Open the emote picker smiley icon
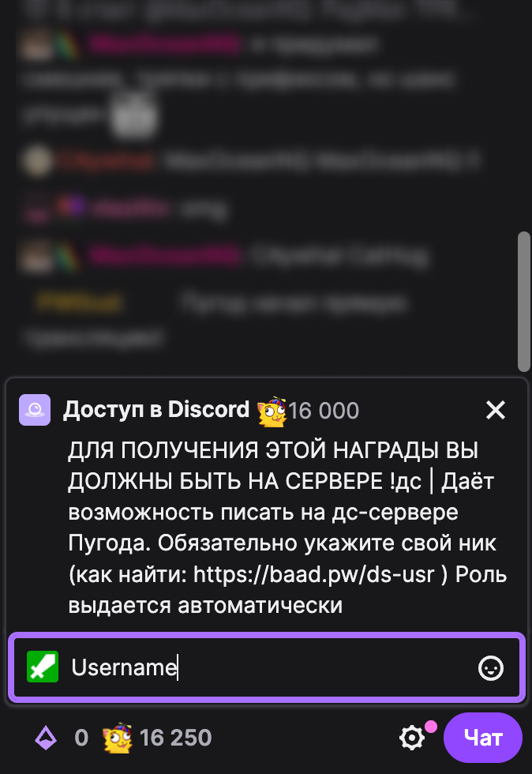 tap(490, 668)
